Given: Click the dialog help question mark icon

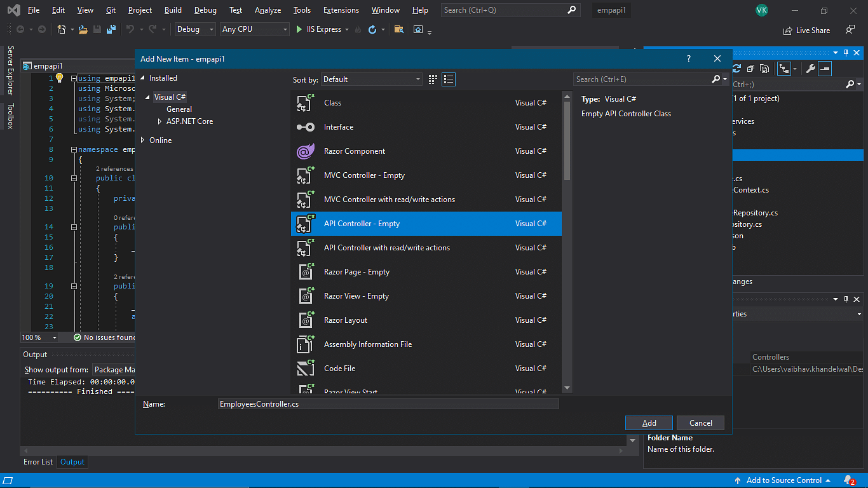Looking at the screenshot, I should (689, 58).
